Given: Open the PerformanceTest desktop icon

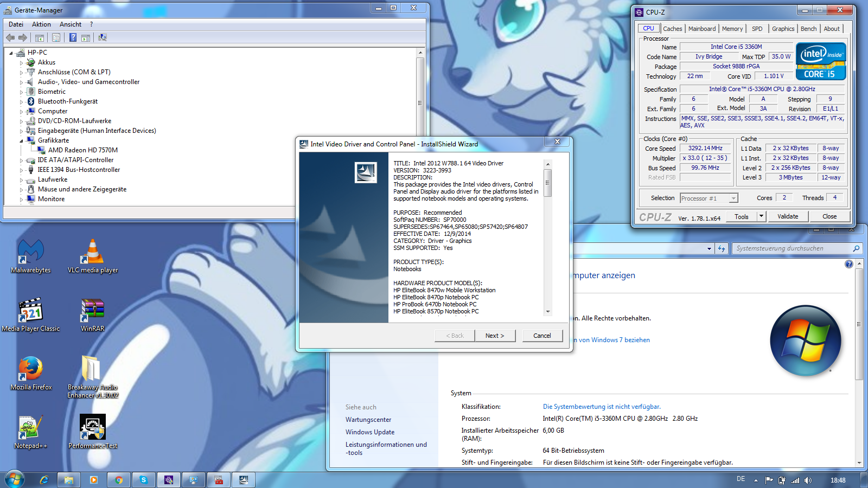Looking at the screenshot, I should click(x=93, y=432).
